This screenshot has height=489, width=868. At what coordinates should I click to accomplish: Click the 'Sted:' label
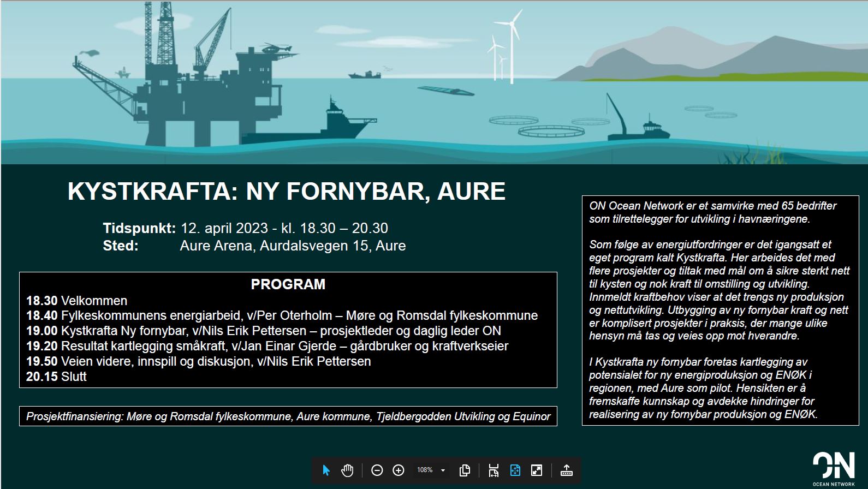pyautogui.click(x=121, y=246)
